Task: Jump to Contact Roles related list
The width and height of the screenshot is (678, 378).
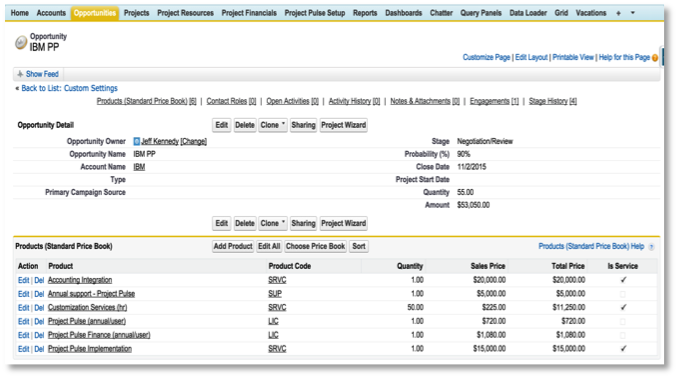Action: [x=231, y=101]
